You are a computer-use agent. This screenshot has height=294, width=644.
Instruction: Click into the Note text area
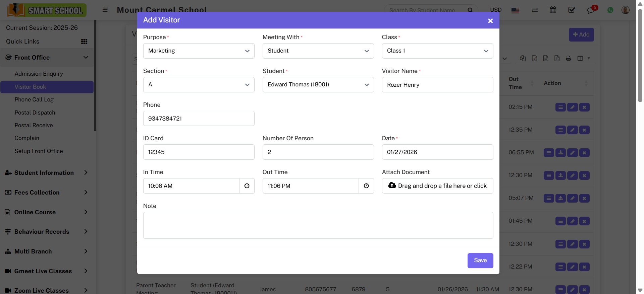[x=318, y=225]
